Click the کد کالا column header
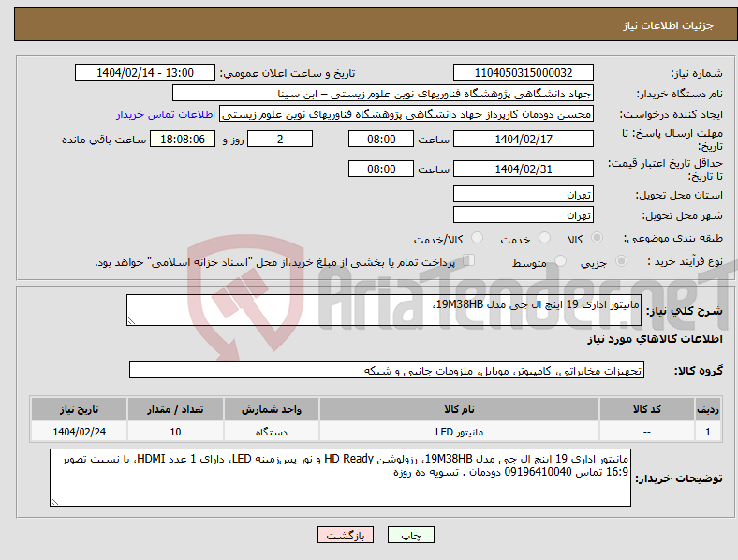Screen dimensions: 738x560 tap(647, 409)
